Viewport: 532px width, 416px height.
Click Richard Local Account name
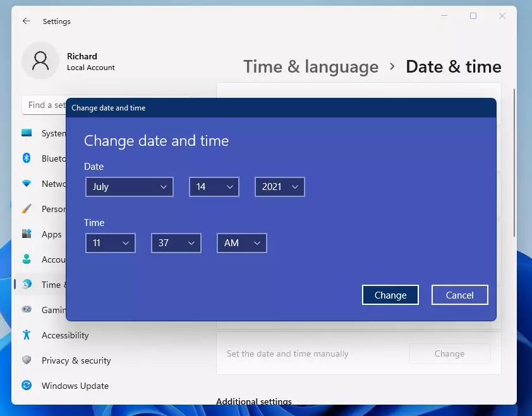[90, 61]
